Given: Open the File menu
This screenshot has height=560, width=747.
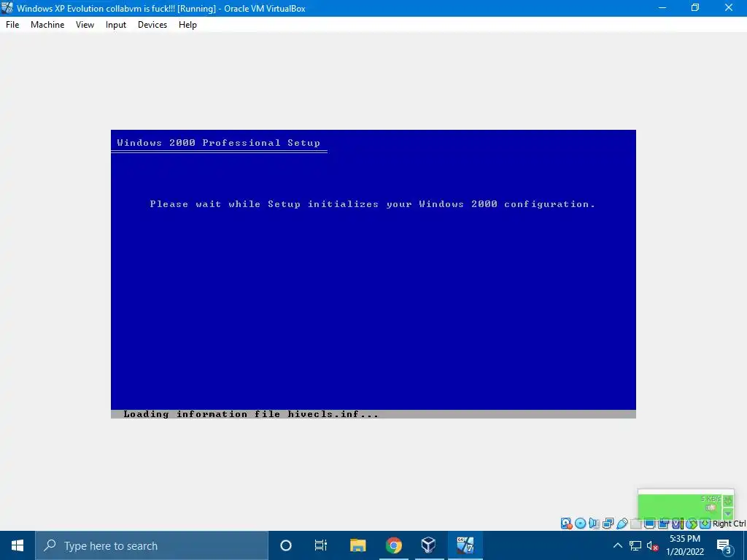Looking at the screenshot, I should coord(12,25).
